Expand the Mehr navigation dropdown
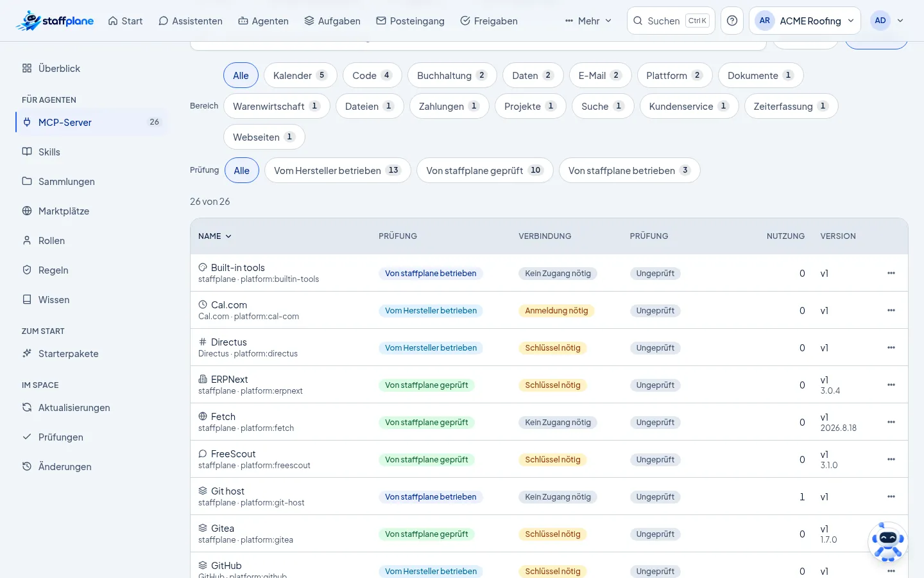The width and height of the screenshot is (924, 578). click(x=588, y=21)
